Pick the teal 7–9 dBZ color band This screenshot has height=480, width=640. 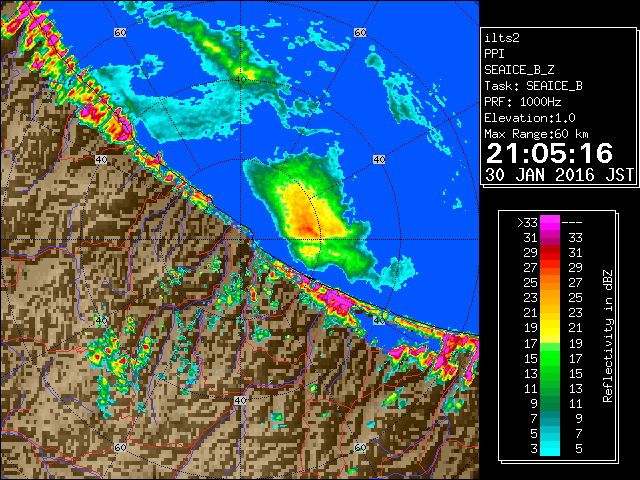(550, 418)
